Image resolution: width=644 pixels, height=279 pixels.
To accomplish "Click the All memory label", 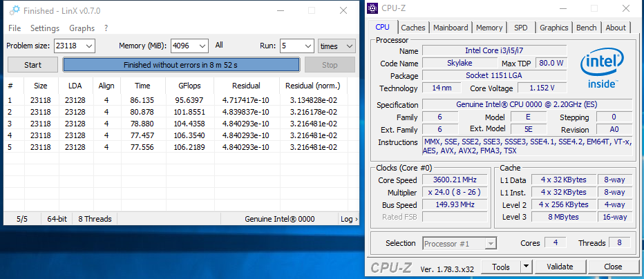I will click(219, 45).
